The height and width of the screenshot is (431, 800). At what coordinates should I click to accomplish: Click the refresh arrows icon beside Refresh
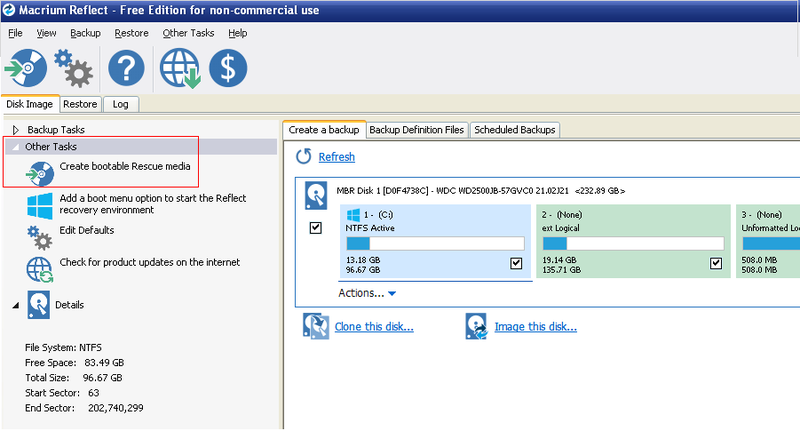304,157
